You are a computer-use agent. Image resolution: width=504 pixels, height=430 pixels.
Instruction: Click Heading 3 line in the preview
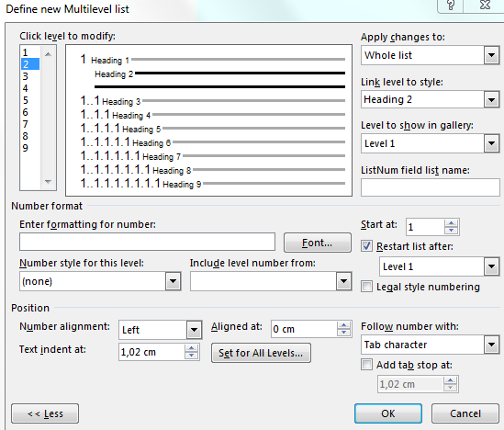[212, 101]
